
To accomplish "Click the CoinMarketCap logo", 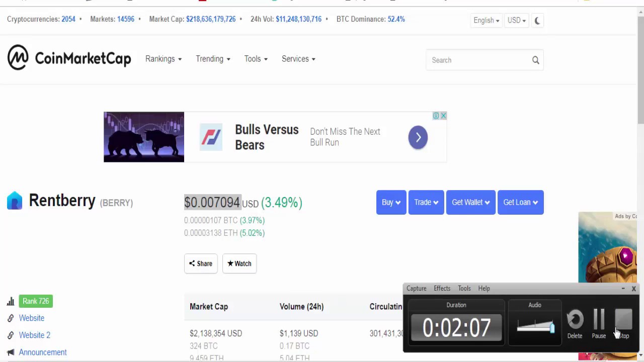I will click(x=69, y=58).
